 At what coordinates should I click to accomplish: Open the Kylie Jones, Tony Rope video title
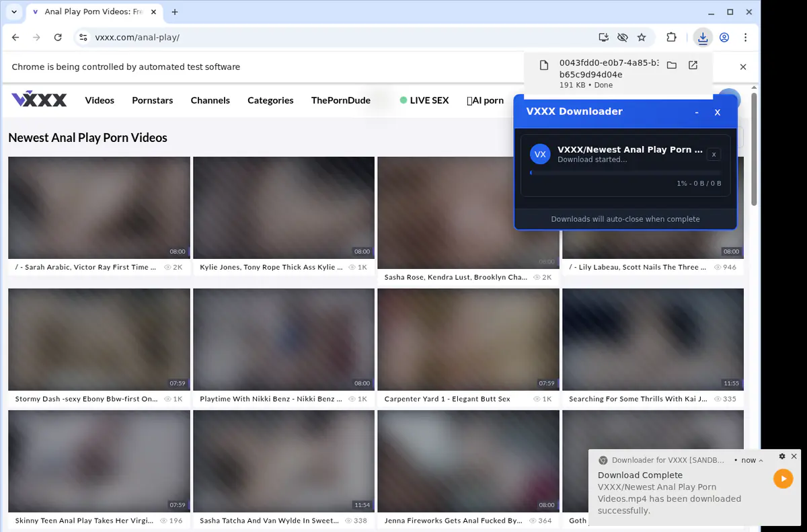point(272,267)
